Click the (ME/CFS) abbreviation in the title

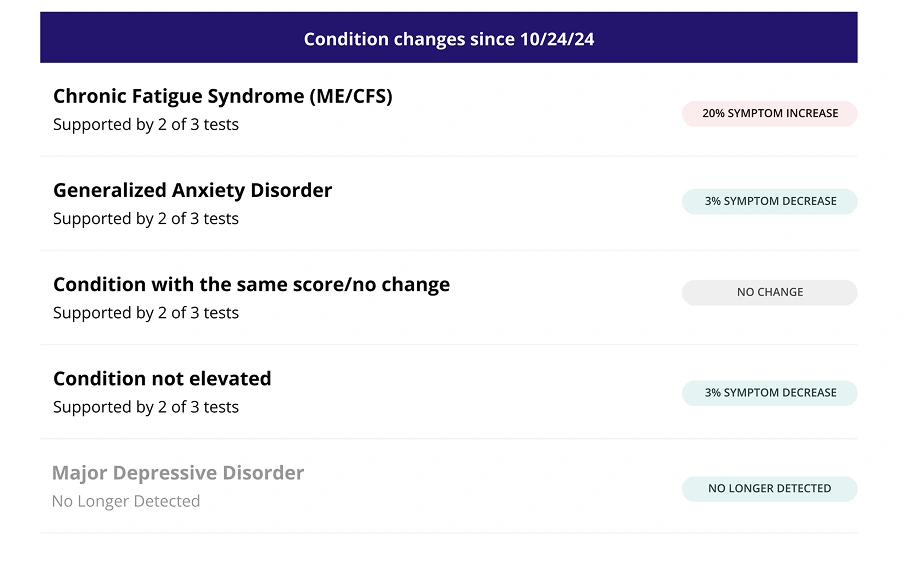[x=351, y=96]
